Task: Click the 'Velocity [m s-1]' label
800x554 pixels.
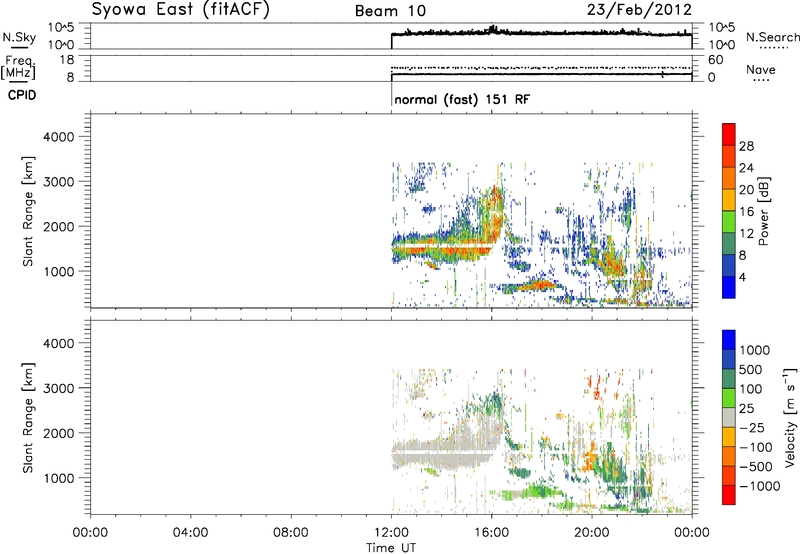Action: point(790,417)
